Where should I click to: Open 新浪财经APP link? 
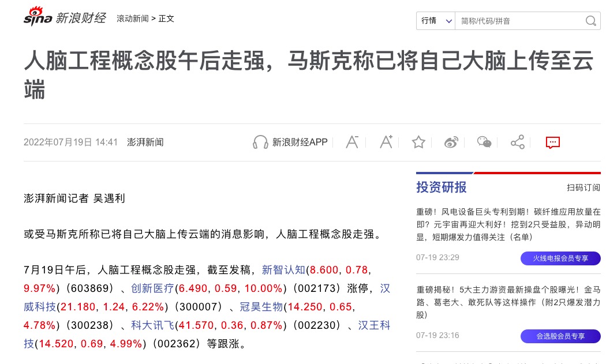tap(300, 142)
